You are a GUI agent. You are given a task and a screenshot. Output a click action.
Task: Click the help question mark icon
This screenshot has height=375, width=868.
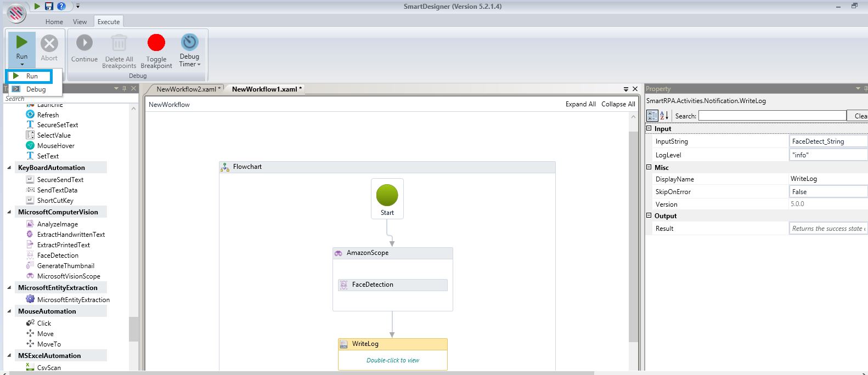point(61,6)
